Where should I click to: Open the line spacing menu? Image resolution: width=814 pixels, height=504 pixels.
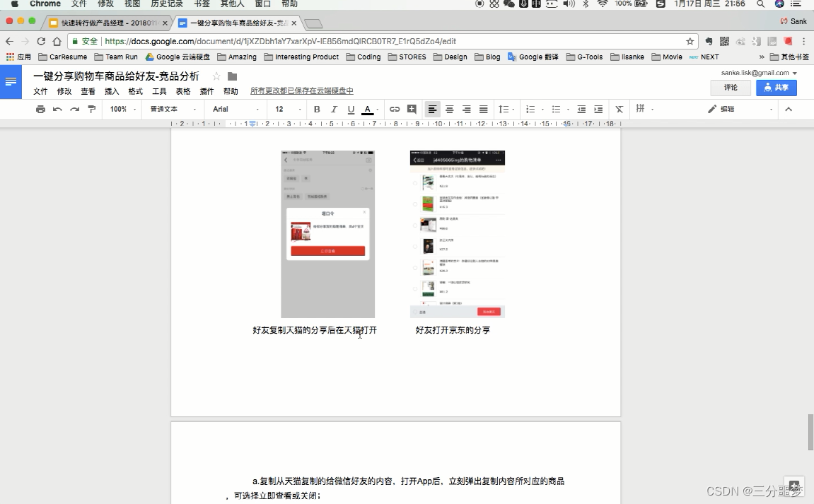506,109
